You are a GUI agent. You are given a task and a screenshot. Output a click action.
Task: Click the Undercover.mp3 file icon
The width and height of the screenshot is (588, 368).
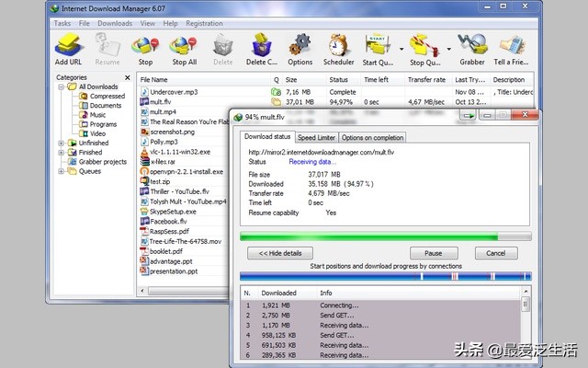[144, 92]
